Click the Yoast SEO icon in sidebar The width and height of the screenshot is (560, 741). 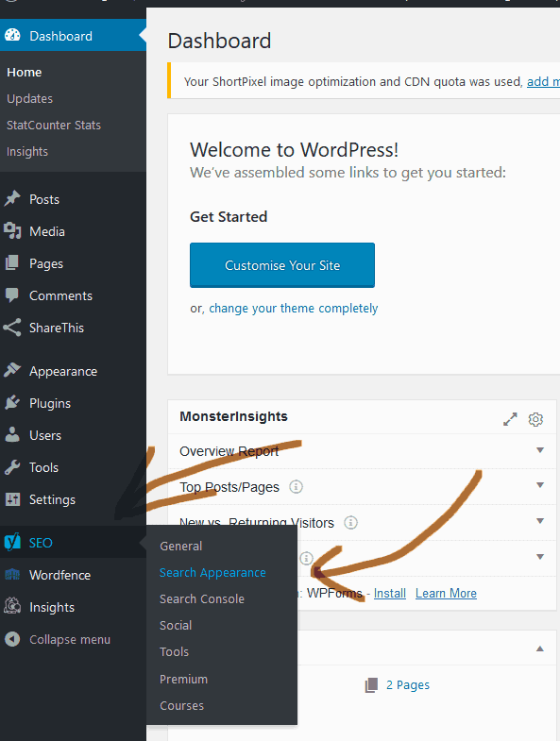[x=13, y=542]
